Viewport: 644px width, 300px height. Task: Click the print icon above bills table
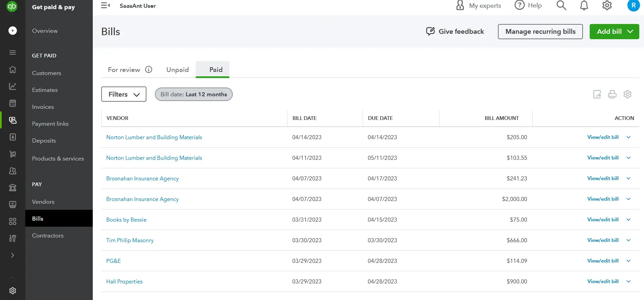point(612,94)
